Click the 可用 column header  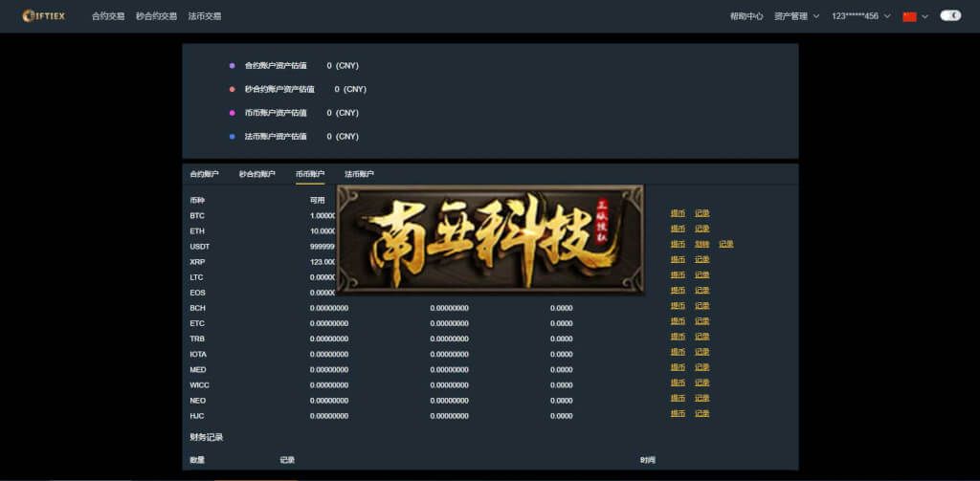coord(317,201)
